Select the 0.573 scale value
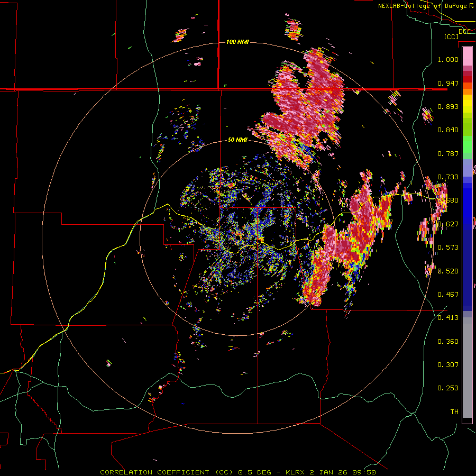The width and height of the screenshot is (476, 476). coord(448,248)
